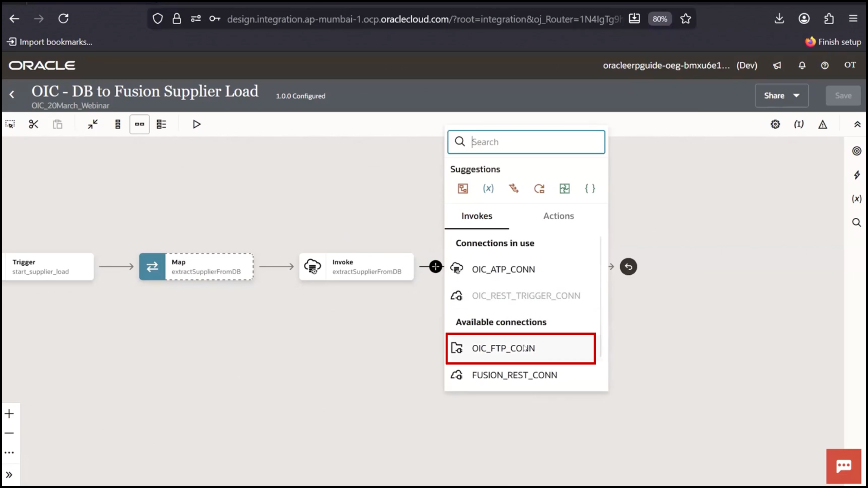This screenshot has height=488, width=868.
Task: Open Firefox hamburger application menu
Action: point(853,19)
